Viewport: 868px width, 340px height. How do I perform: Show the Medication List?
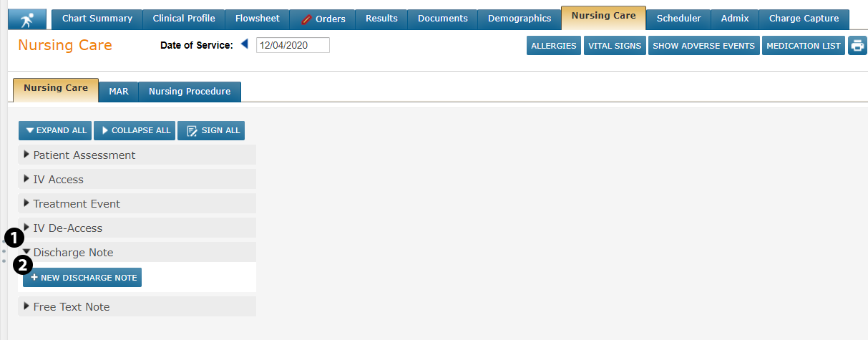coord(803,46)
